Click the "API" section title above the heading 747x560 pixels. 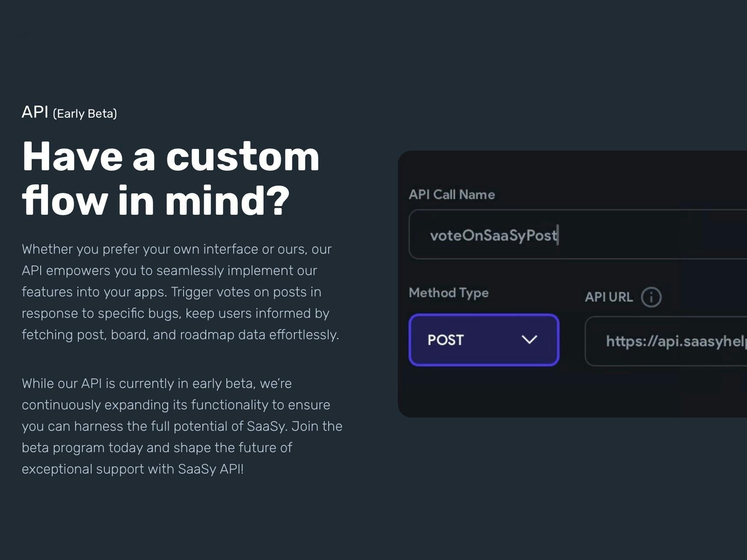pyautogui.click(x=35, y=112)
